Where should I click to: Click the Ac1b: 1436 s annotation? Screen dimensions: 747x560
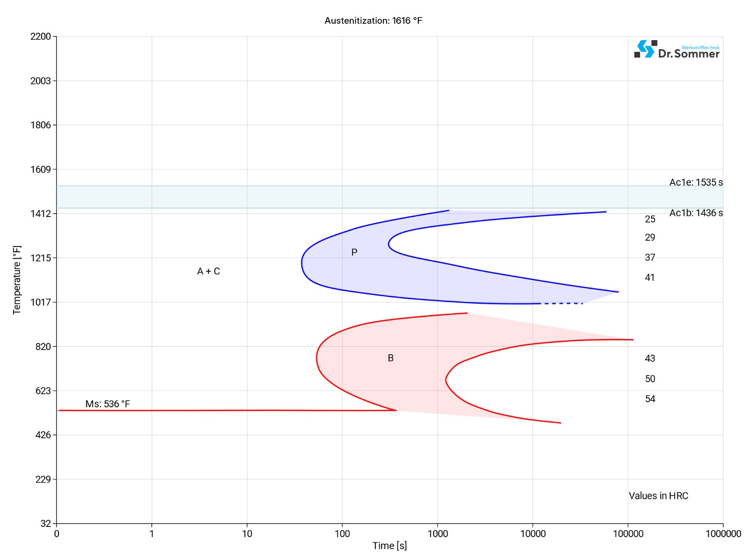click(x=696, y=213)
